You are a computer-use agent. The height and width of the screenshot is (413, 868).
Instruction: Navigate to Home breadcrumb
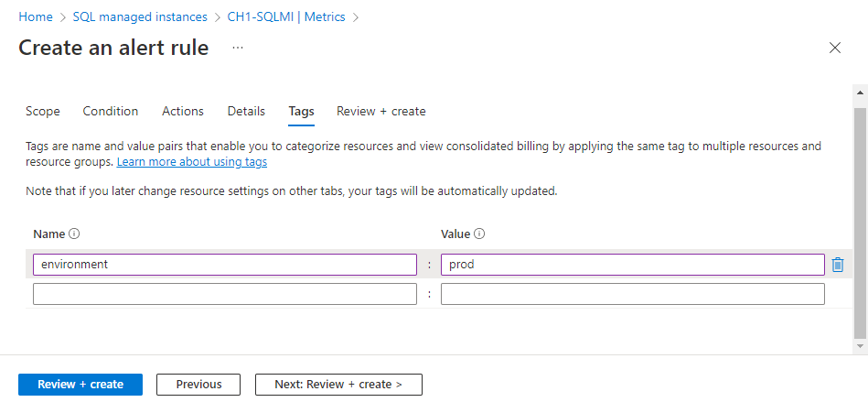coord(36,17)
